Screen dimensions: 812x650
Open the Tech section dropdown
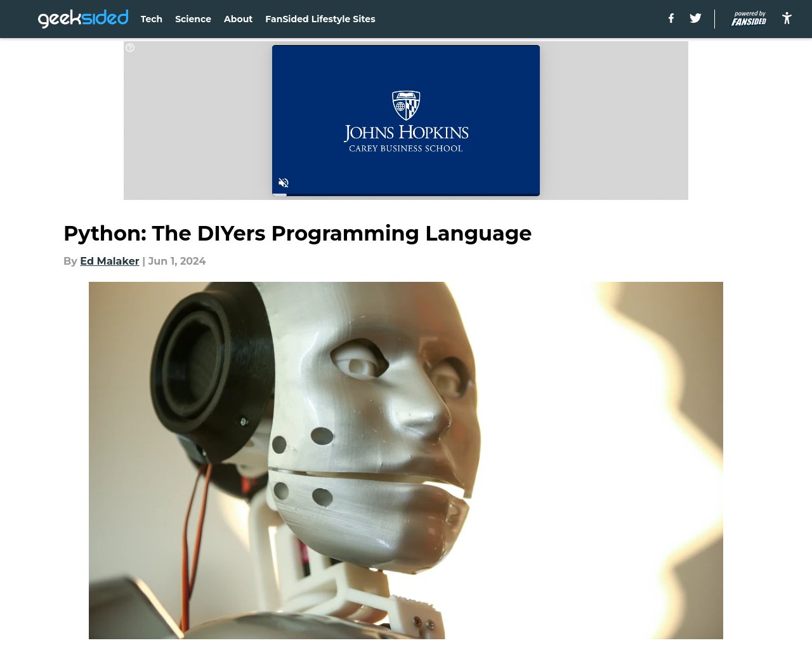pyautogui.click(x=151, y=19)
